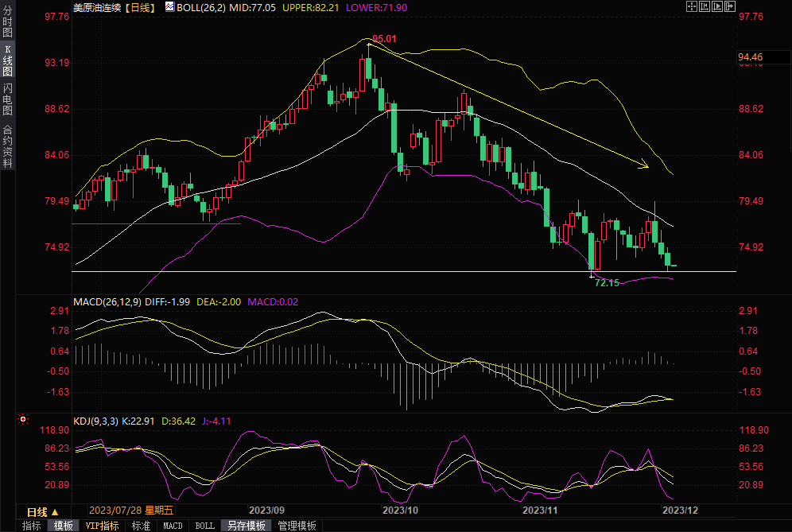Open 合约资料 contract info tab
Screen dimensions: 792x532
tap(7, 145)
